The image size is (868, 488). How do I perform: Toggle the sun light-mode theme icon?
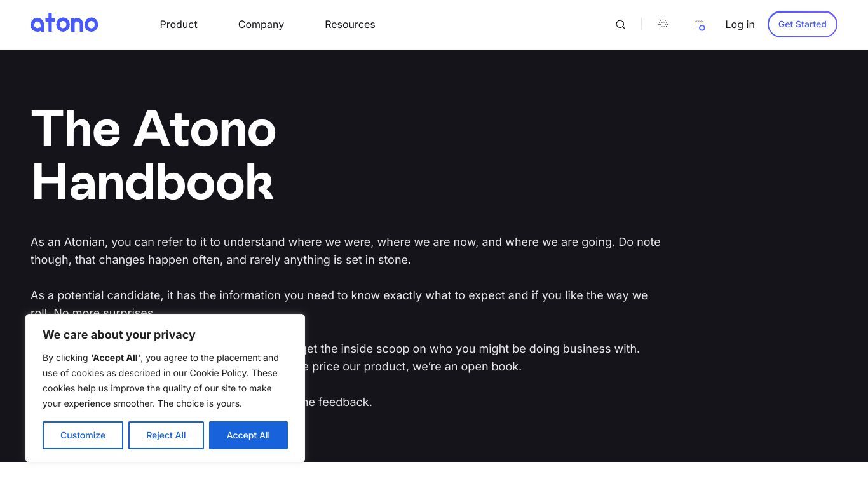point(663,24)
